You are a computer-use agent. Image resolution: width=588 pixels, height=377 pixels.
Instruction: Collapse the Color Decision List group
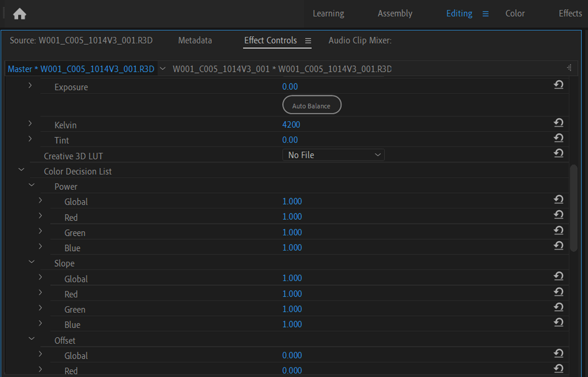[21, 170]
